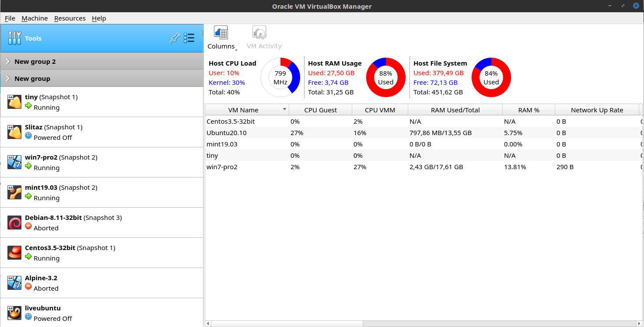The height and width of the screenshot is (327, 644).
Task: Click the green Running arrow of mint19.03
Action: click(28, 196)
